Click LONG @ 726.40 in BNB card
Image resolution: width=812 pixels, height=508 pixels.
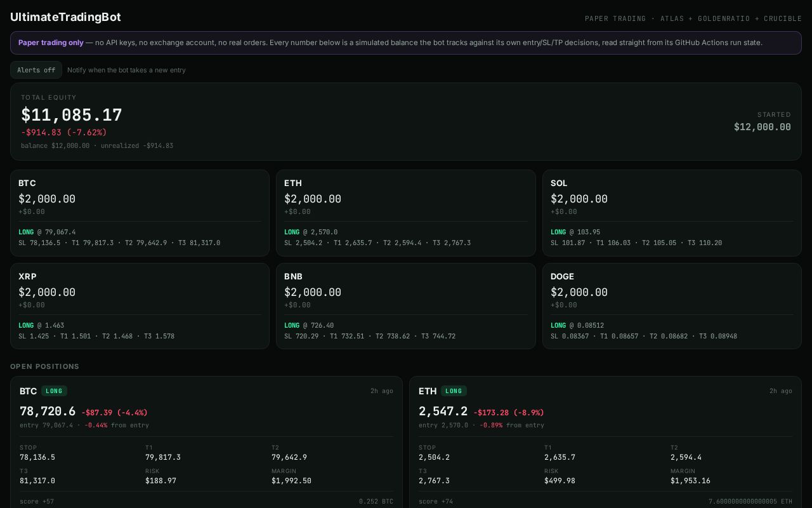click(x=309, y=325)
